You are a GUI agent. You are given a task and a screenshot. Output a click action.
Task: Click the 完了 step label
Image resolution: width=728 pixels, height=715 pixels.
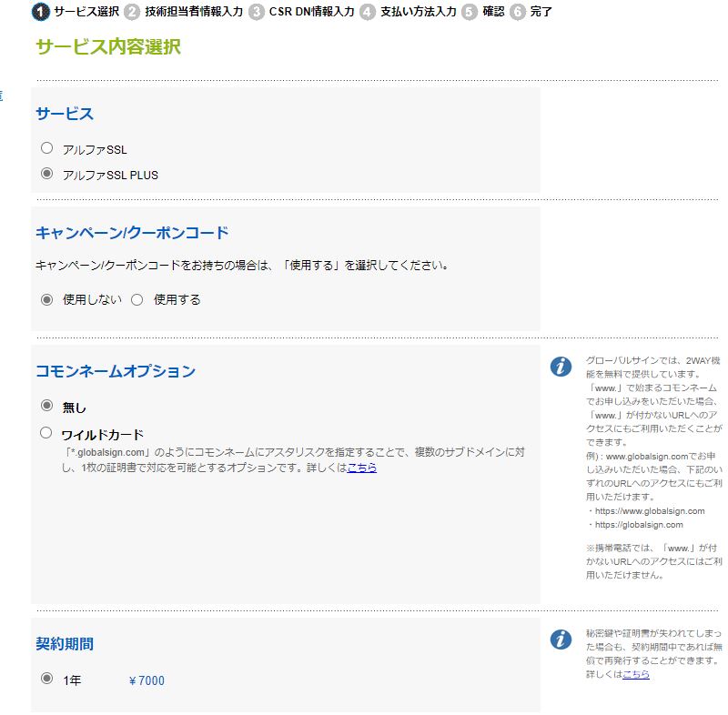[541, 12]
